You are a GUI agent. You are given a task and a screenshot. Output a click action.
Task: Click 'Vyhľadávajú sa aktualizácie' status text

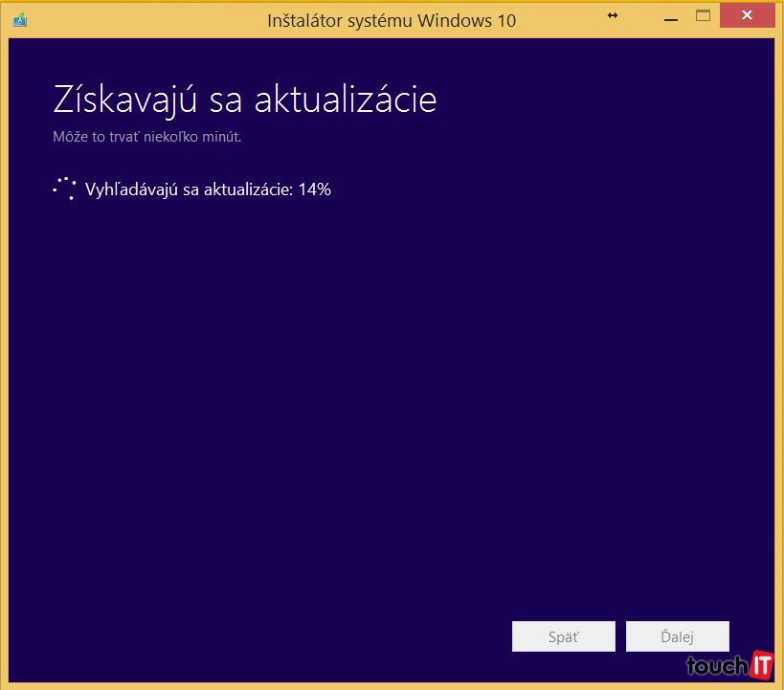(x=189, y=189)
